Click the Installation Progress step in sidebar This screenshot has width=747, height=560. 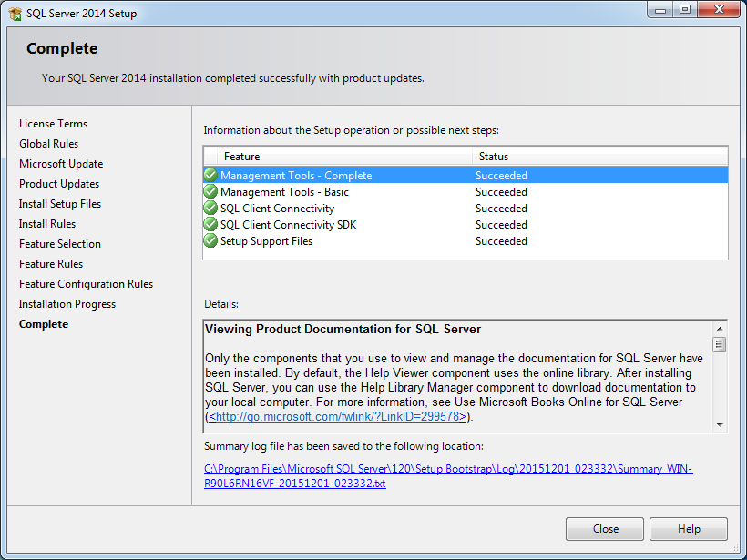click(x=67, y=304)
